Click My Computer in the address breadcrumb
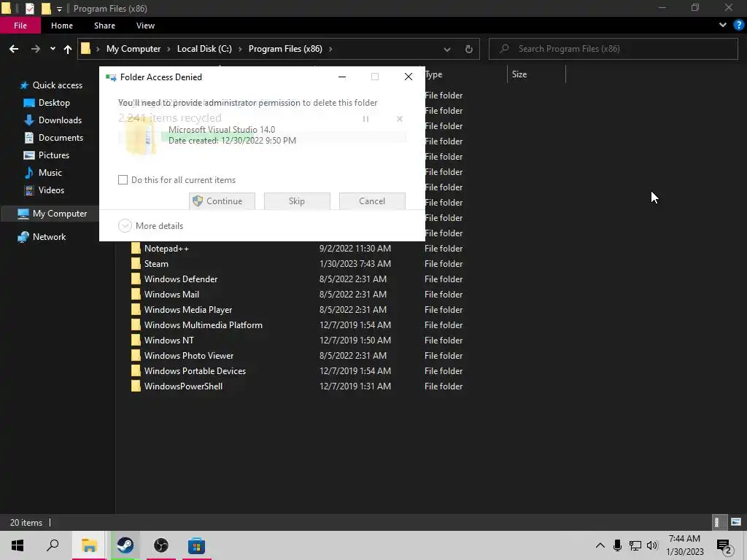Viewport: 747px width, 560px height. click(x=133, y=49)
